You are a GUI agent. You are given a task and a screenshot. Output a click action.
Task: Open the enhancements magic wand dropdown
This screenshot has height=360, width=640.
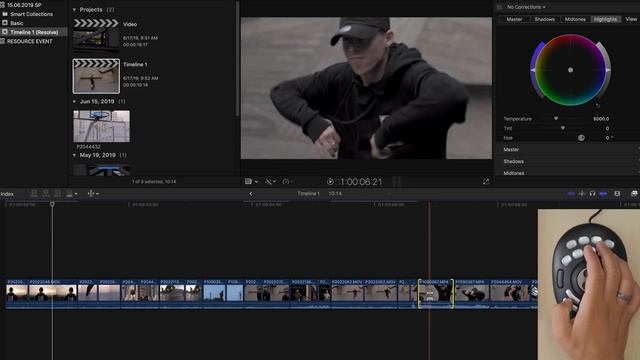coord(270,181)
